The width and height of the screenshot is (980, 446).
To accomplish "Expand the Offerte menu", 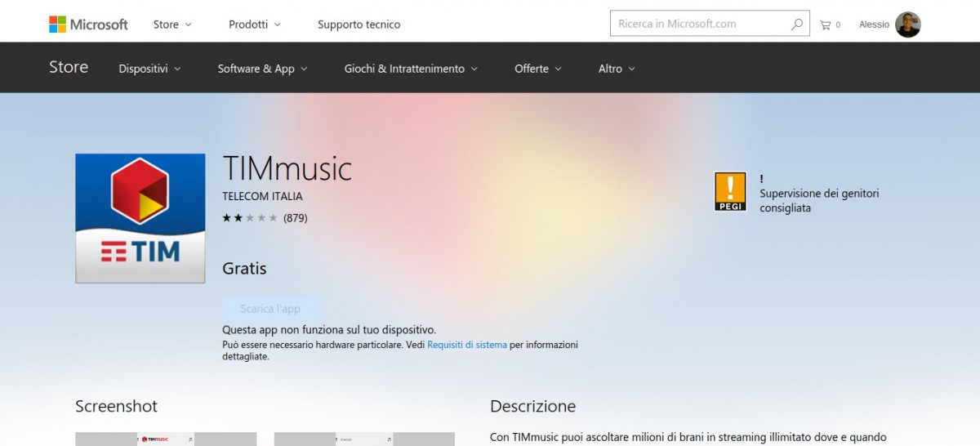I will point(538,69).
